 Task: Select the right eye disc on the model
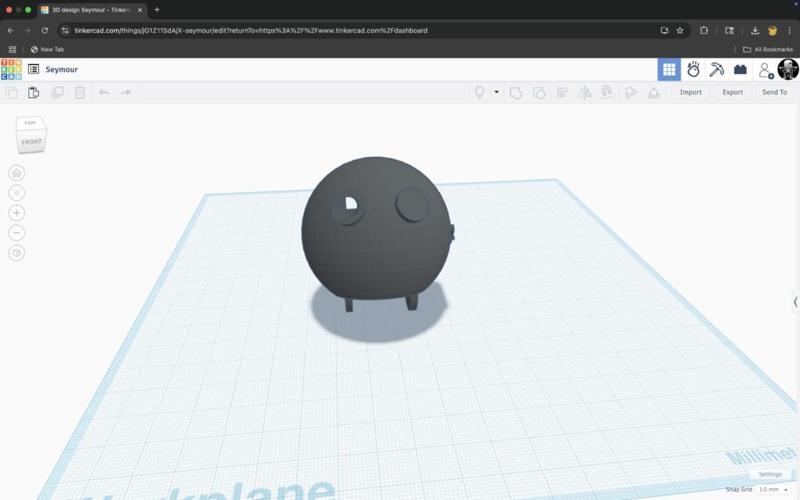pyautogui.click(x=411, y=205)
